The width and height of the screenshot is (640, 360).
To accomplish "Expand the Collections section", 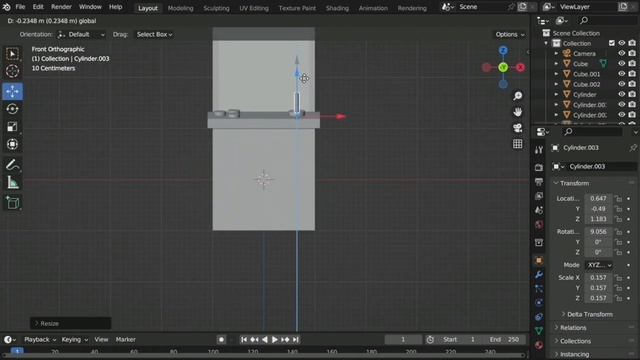I will point(572,341).
